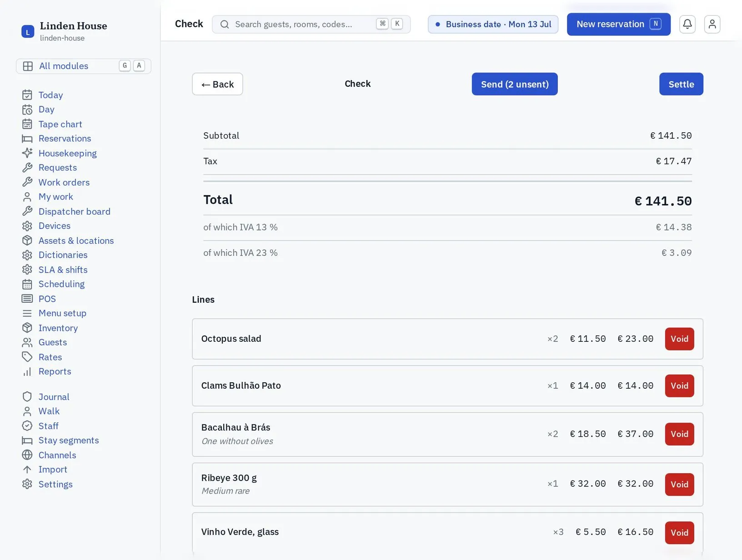This screenshot has height=560, width=742.
Task: Click the Rates tag icon
Action: click(x=27, y=357)
